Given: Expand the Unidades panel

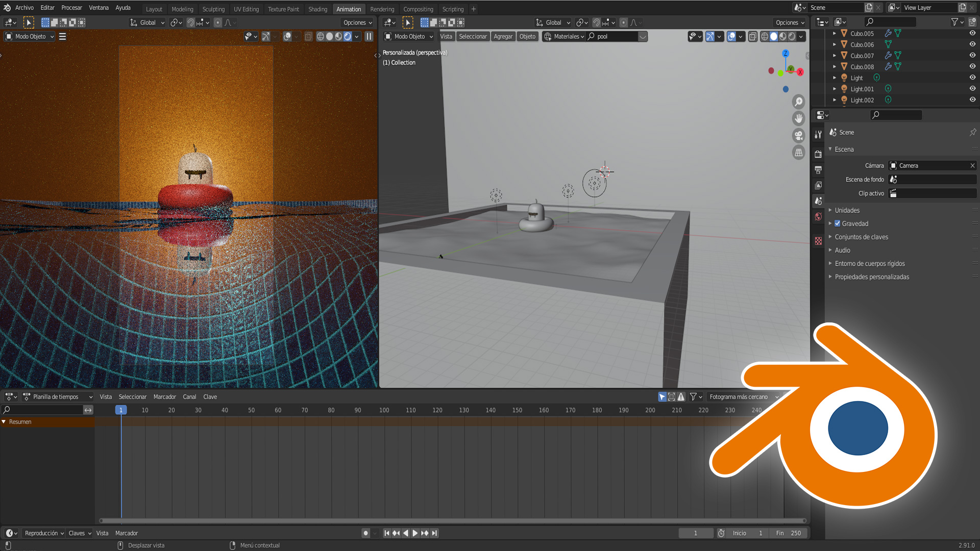Looking at the screenshot, I should coord(847,210).
